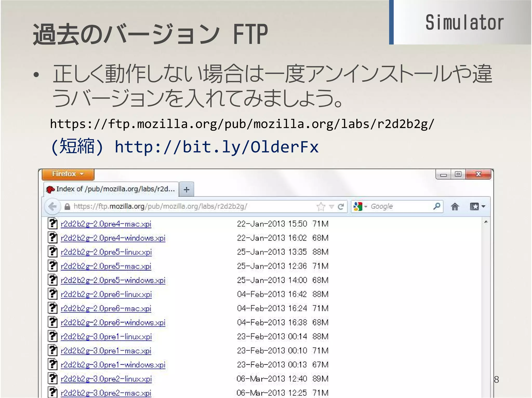Click the address bar URL field
The image size is (532, 398).
pyautogui.click(x=192, y=207)
